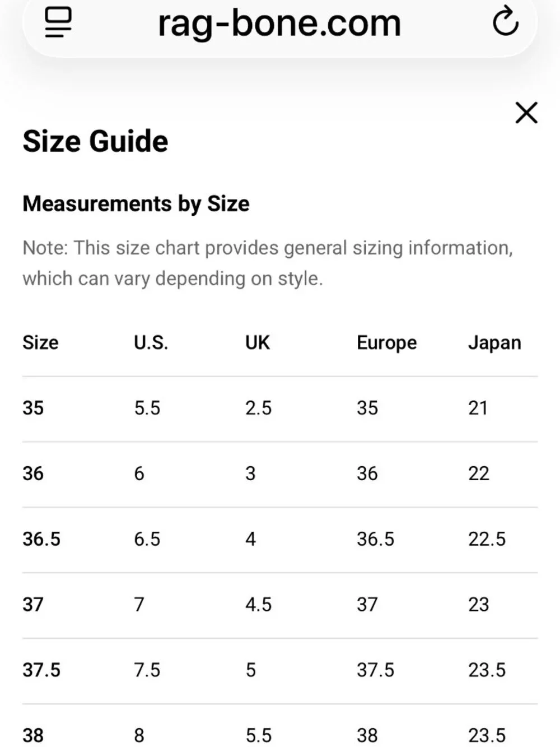This screenshot has height=747, width=560.
Task: Select size 38 row label
Action: 33,735
